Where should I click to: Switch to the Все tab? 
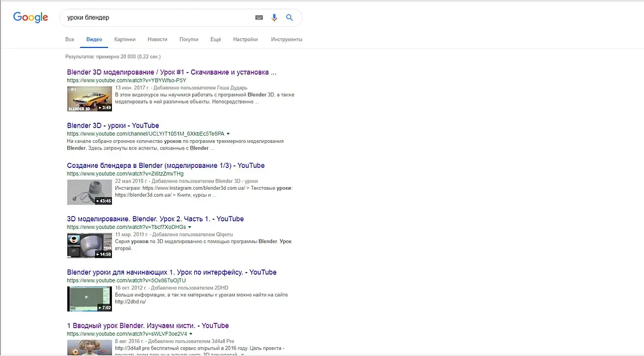click(70, 39)
